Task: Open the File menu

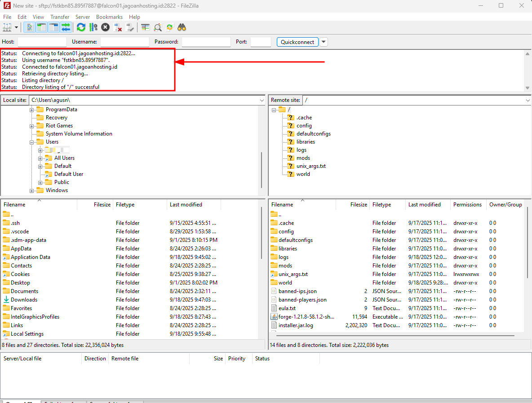Action: click(x=7, y=17)
